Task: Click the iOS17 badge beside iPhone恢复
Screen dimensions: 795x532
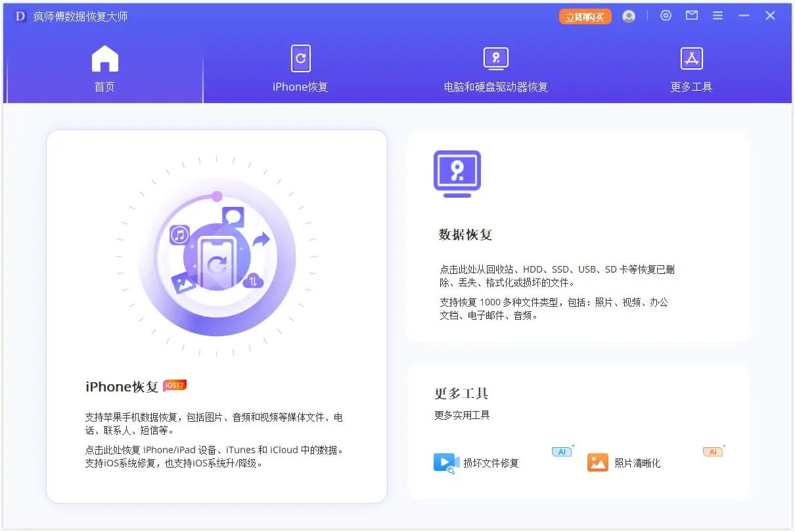Action: pyautogui.click(x=175, y=386)
